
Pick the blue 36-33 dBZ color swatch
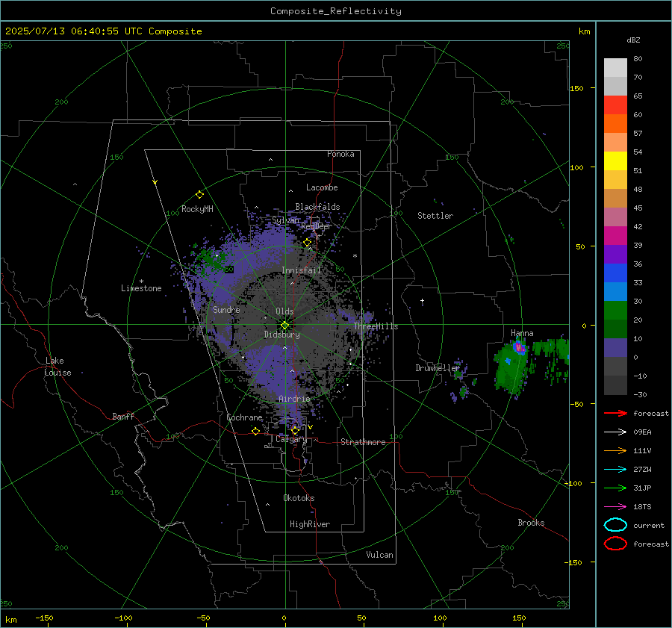pos(615,273)
